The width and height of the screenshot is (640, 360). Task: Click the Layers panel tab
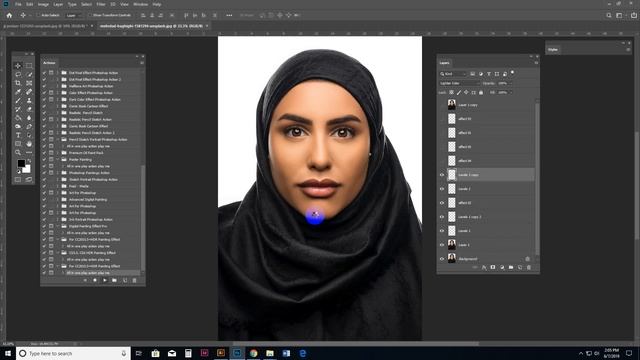click(x=444, y=63)
